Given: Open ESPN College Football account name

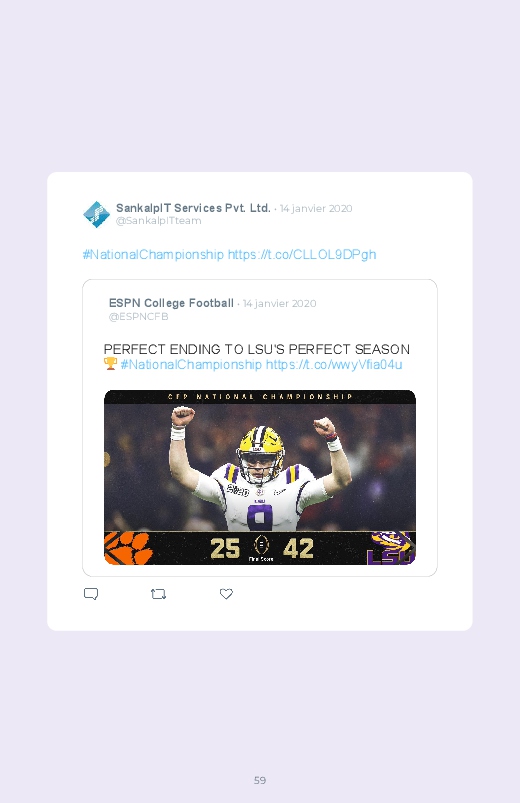Looking at the screenshot, I should (171, 303).
